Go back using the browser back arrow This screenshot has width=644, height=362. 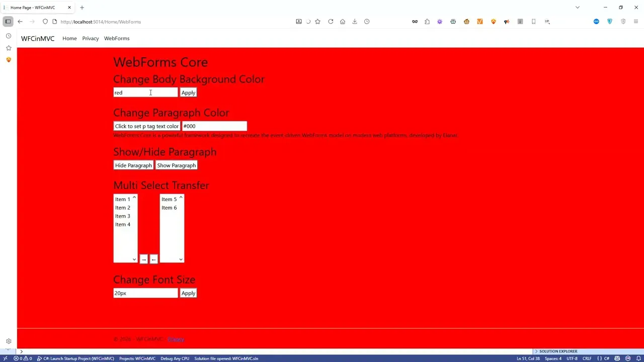pos(20,22)
